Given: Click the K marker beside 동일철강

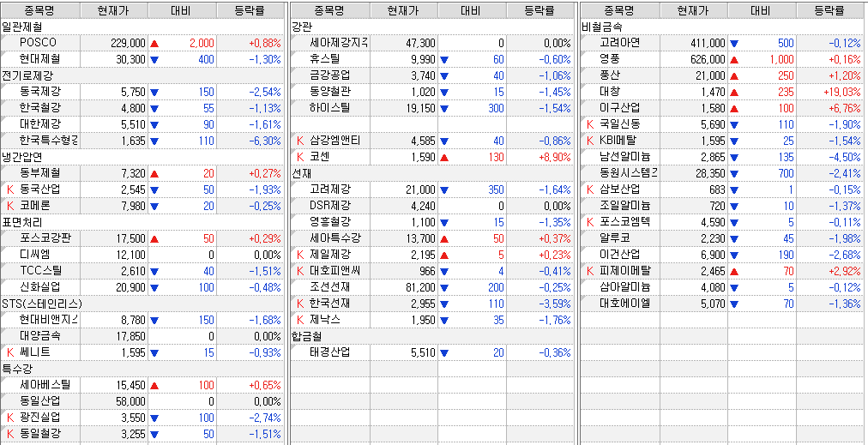Looking at the screenshot, I should tap(10, 433).
